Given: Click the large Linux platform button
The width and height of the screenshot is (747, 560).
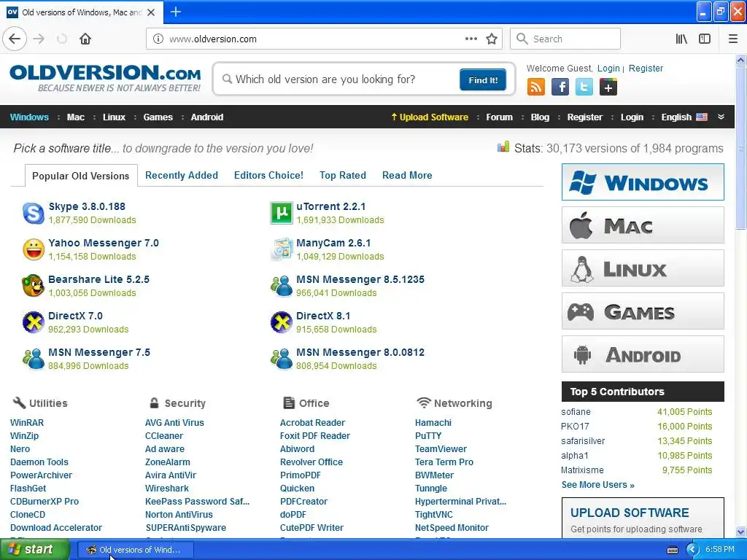Looking at the screenshot, I should [x=643, y=268].
